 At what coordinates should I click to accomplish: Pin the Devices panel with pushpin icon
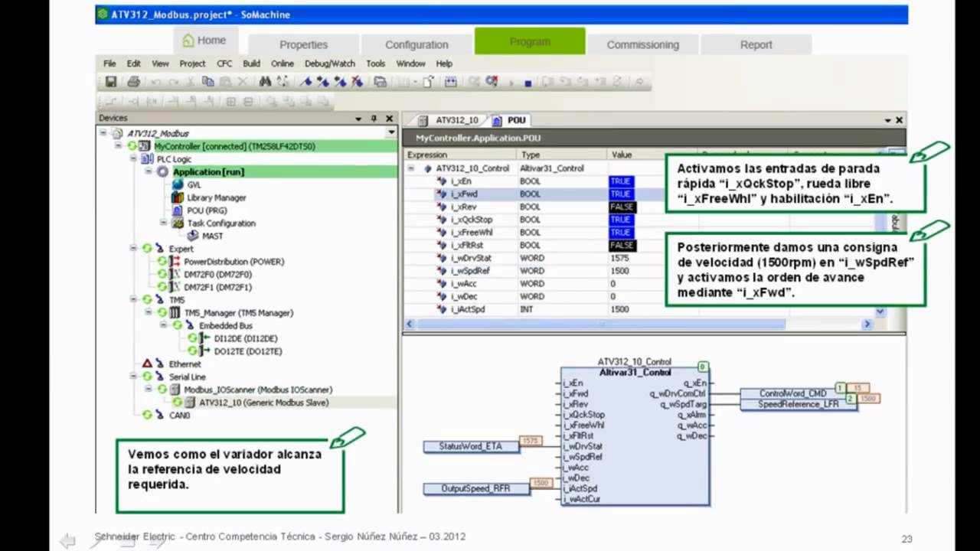(x=374, y=119)
